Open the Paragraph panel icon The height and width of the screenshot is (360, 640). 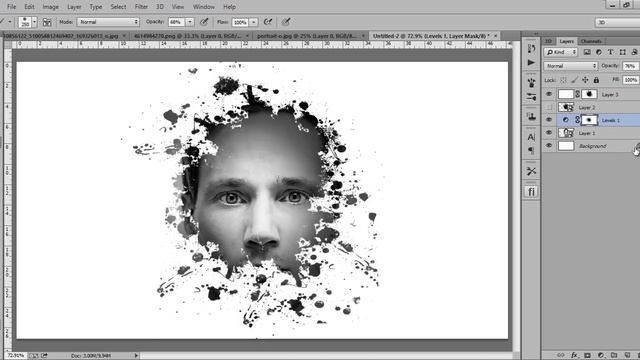coord(531,151)
